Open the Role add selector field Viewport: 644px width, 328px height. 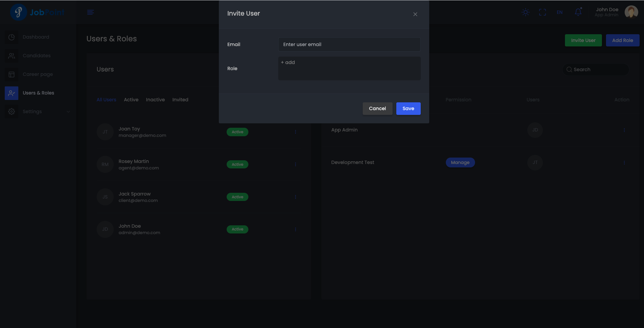[349, 68]
